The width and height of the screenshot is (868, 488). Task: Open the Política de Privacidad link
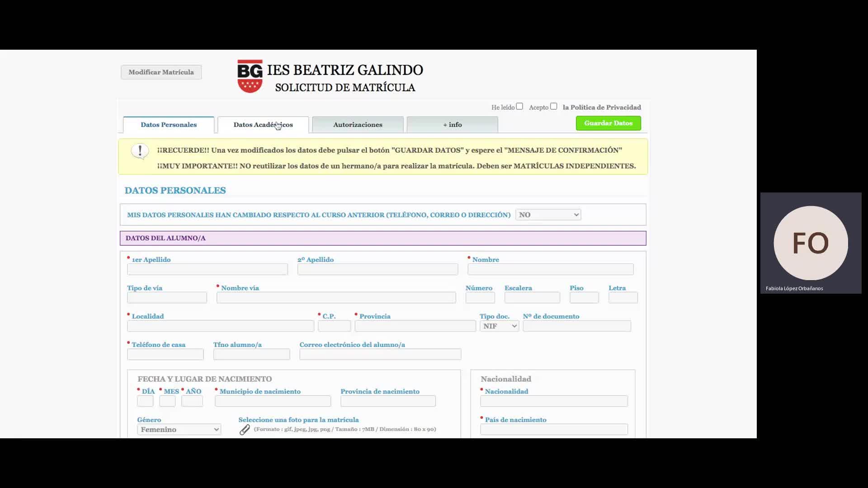601,107
